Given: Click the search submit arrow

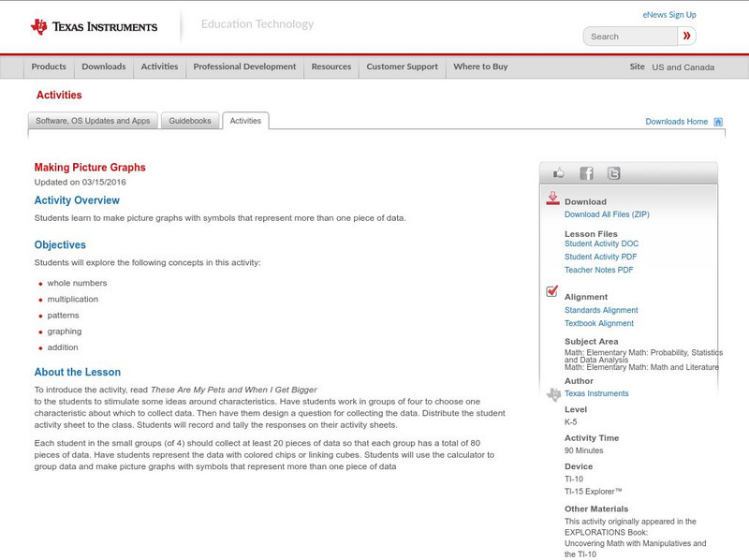Looking at the screenshot, I should (686, 36).
